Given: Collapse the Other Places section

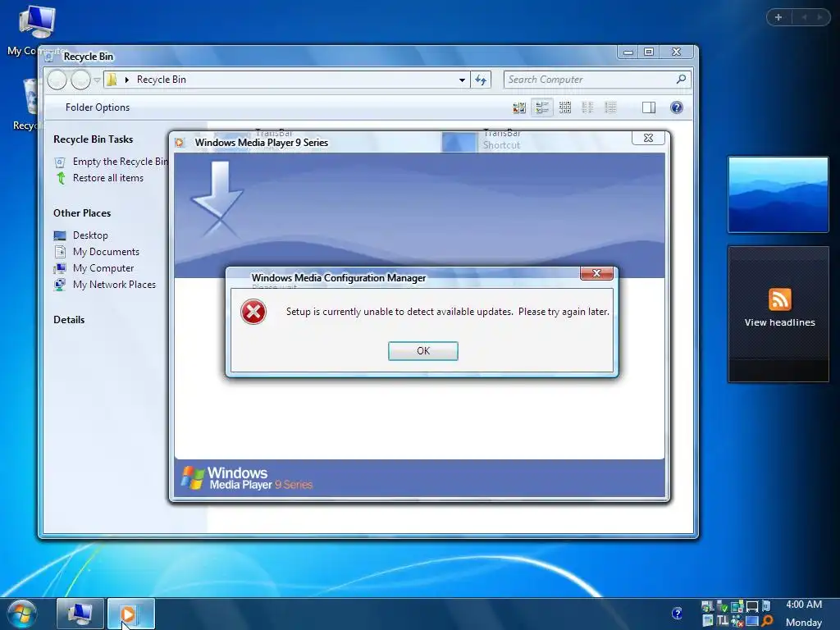Looking at the screenshot, I should point(82,213).
